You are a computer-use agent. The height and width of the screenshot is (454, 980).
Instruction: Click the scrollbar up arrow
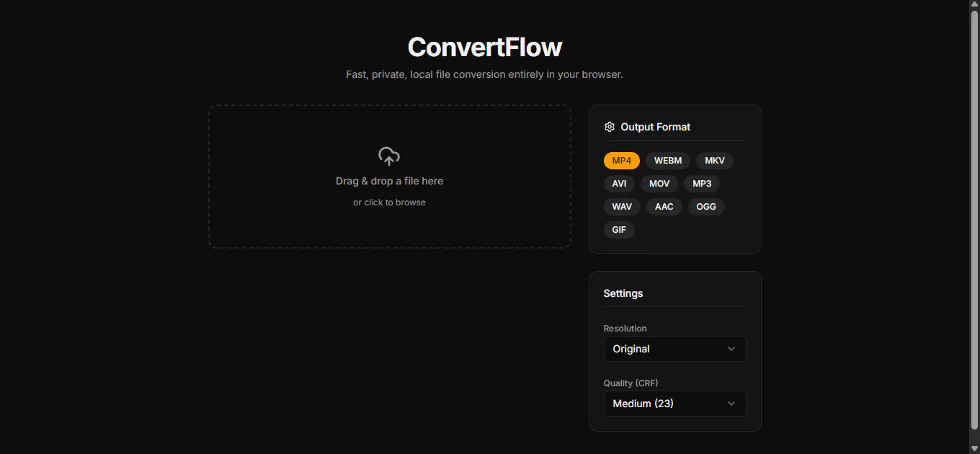974,5
